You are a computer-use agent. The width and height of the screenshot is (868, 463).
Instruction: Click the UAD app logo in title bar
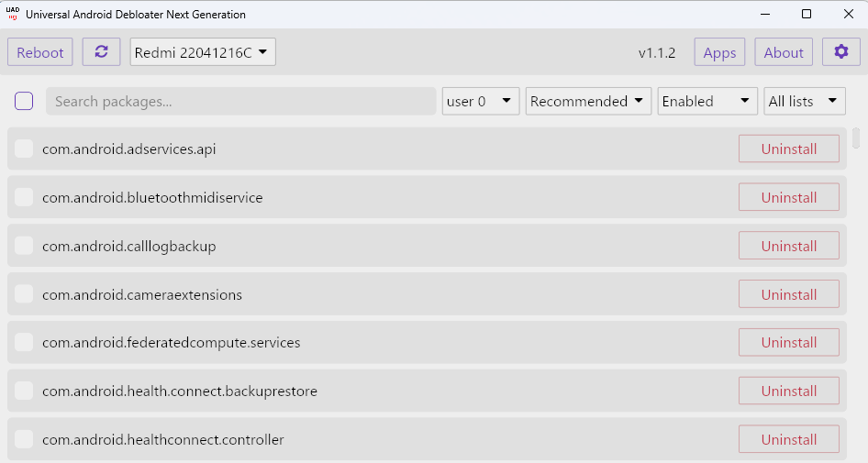pos(13,14)
